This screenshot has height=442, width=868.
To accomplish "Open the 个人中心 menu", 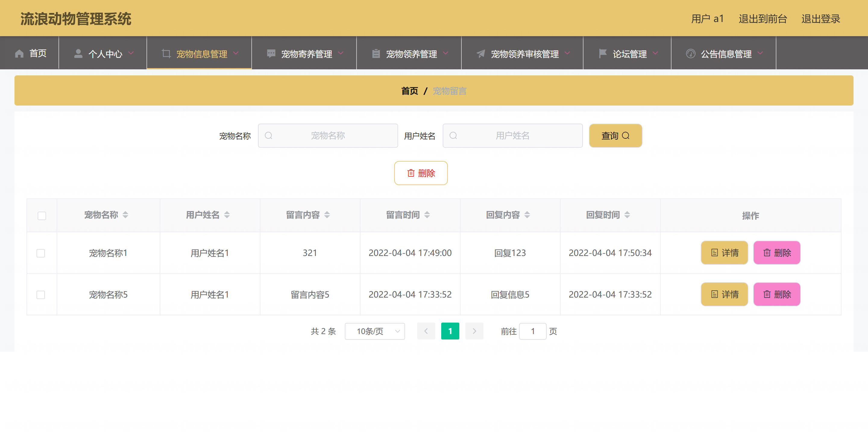I will click(x=103, y=53).
